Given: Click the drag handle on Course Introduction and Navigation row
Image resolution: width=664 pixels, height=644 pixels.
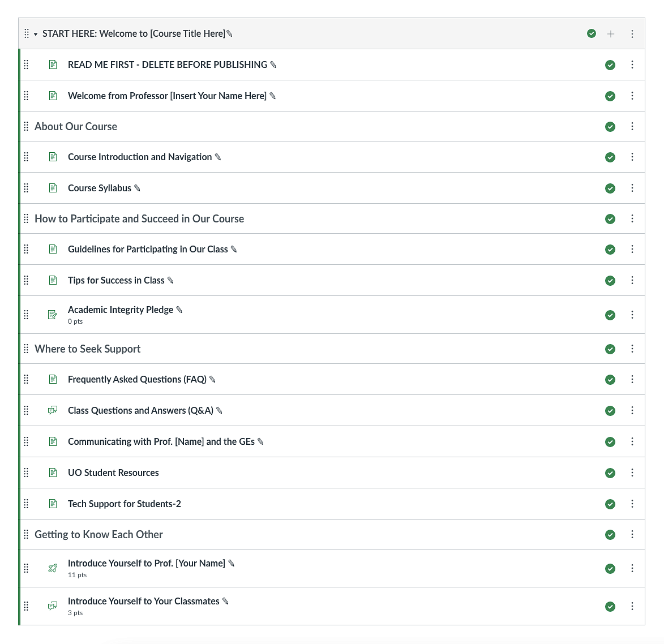Looking at the screenshot, I should click(x=26, y=157).
